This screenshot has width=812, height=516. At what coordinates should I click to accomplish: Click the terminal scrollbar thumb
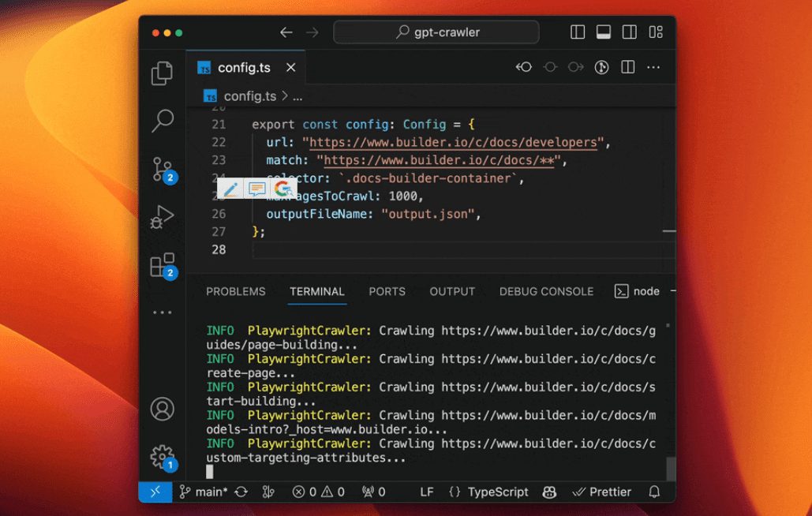671,469
